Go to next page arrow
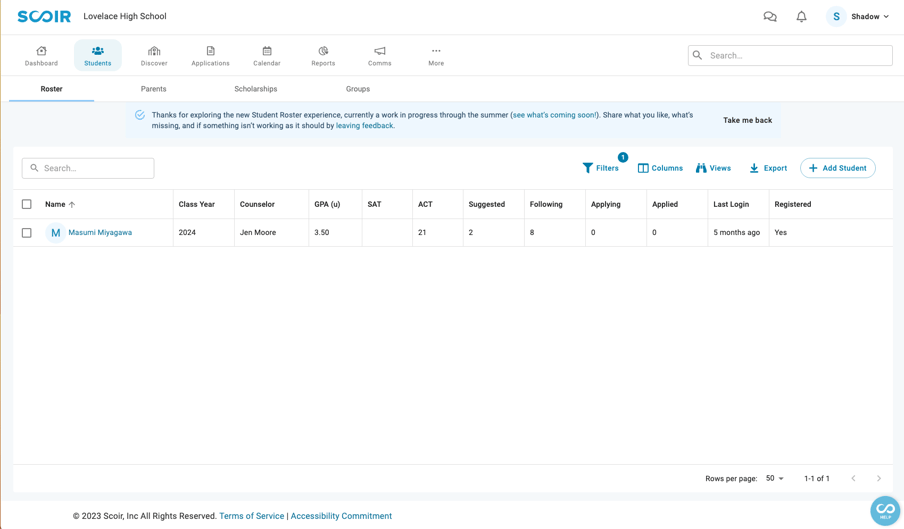The image size is (904, 529). coord(879,479)
